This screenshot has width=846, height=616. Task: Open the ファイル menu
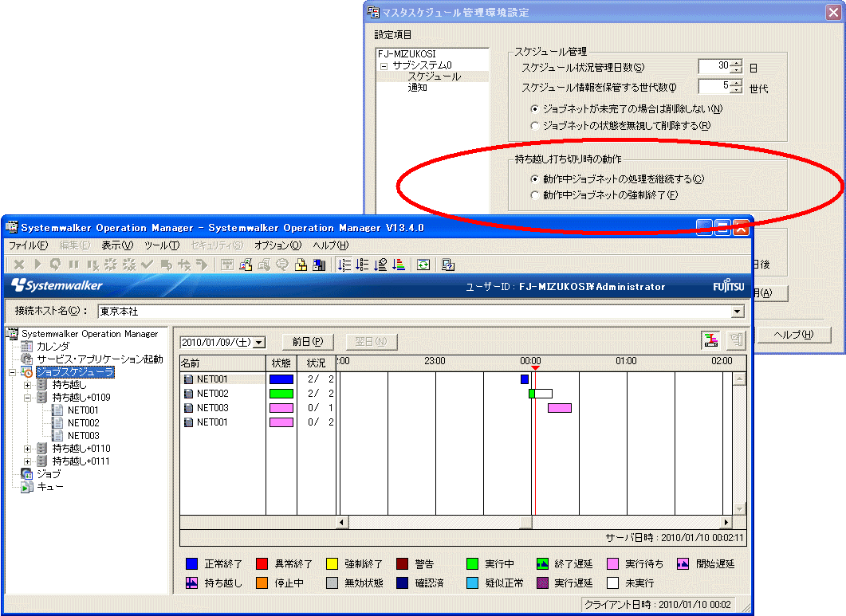pyautogui.click(x=28, y=245)
